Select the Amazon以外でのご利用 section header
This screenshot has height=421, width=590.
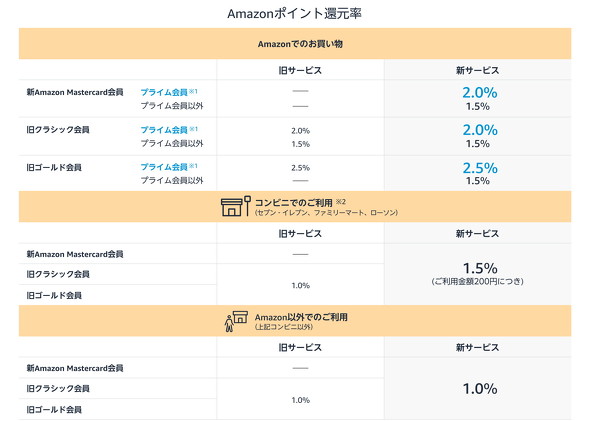coord(295,321)
